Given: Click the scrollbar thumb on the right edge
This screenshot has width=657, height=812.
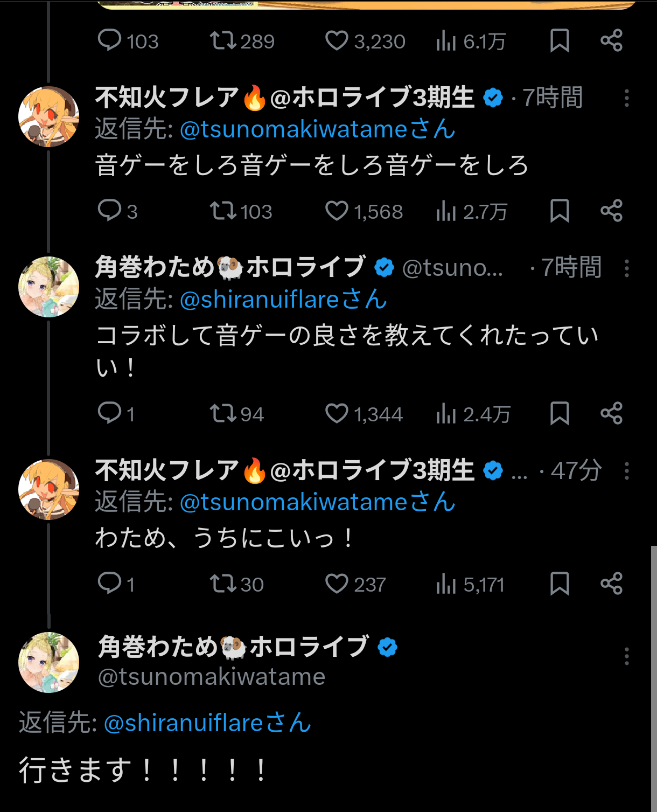Looking at the screenshot, I should tap(653, 674).
